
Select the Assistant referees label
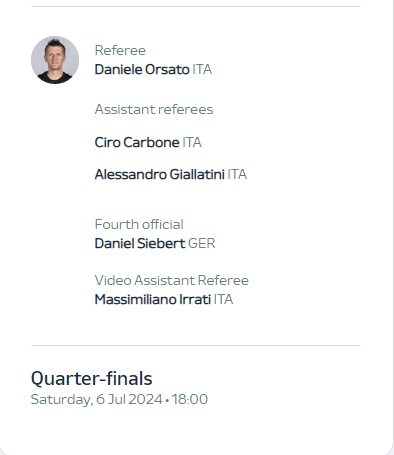click(x=154, y=109)
